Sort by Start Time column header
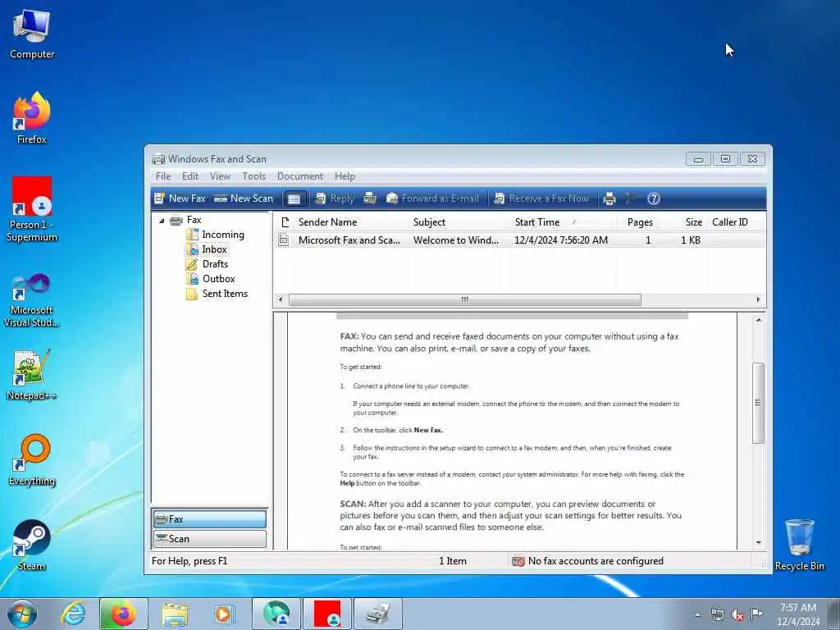Screen dimensions: 840x630 tap(562, 222)
